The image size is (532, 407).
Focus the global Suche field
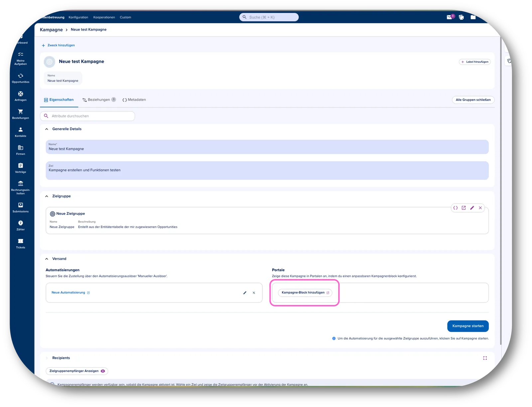click(x=269, y=17)
